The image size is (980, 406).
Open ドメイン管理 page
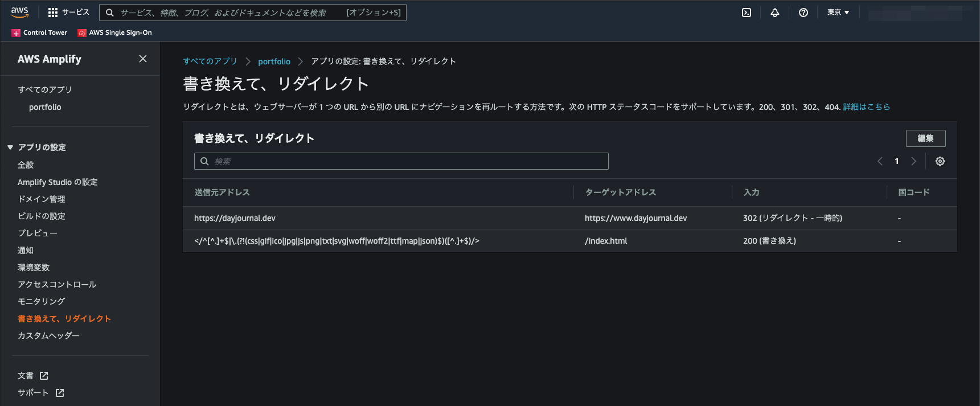(x=42, y=199)
